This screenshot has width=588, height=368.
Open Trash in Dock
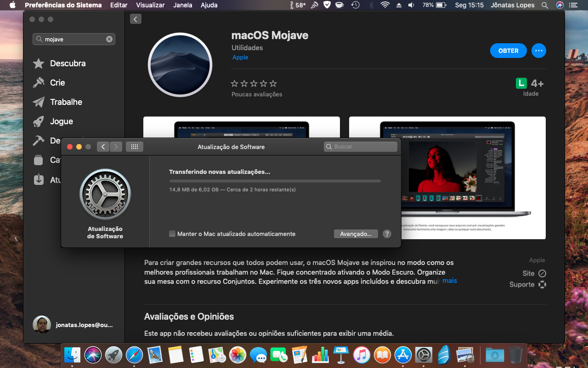(515, 355)
